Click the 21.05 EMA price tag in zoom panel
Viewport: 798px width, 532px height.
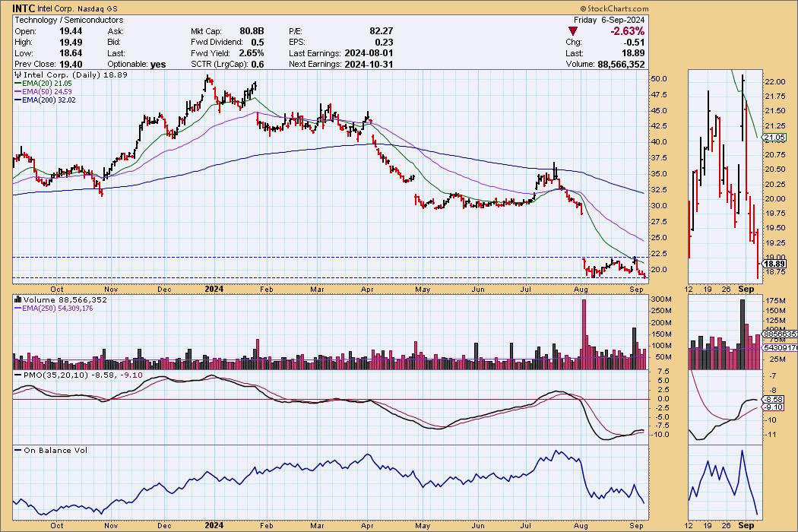click(x=774, y=138)
